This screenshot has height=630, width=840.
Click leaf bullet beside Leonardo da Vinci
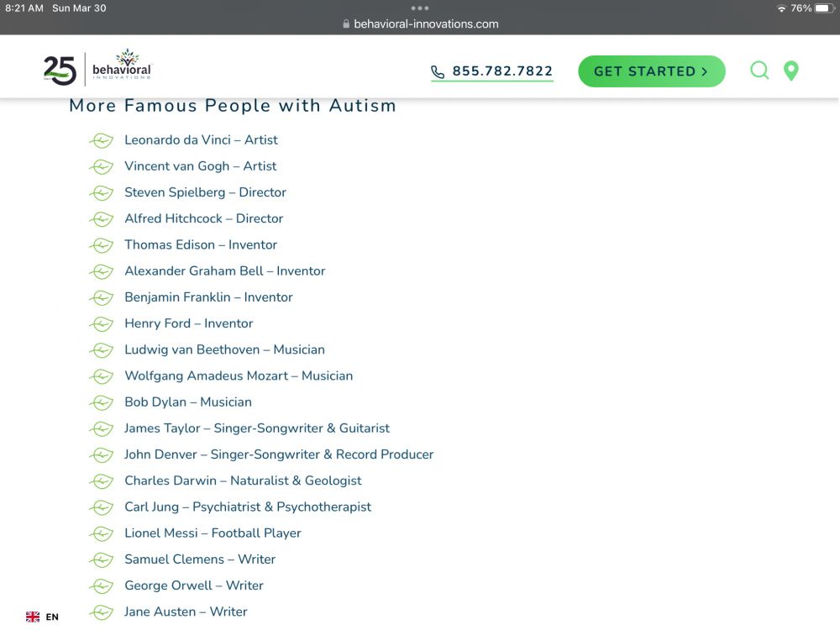coord(101,140)
